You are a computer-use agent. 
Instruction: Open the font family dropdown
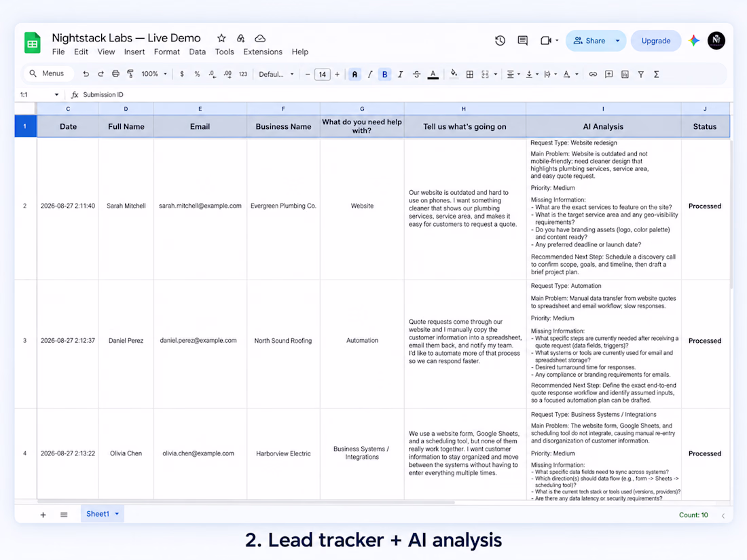point(276,74)
